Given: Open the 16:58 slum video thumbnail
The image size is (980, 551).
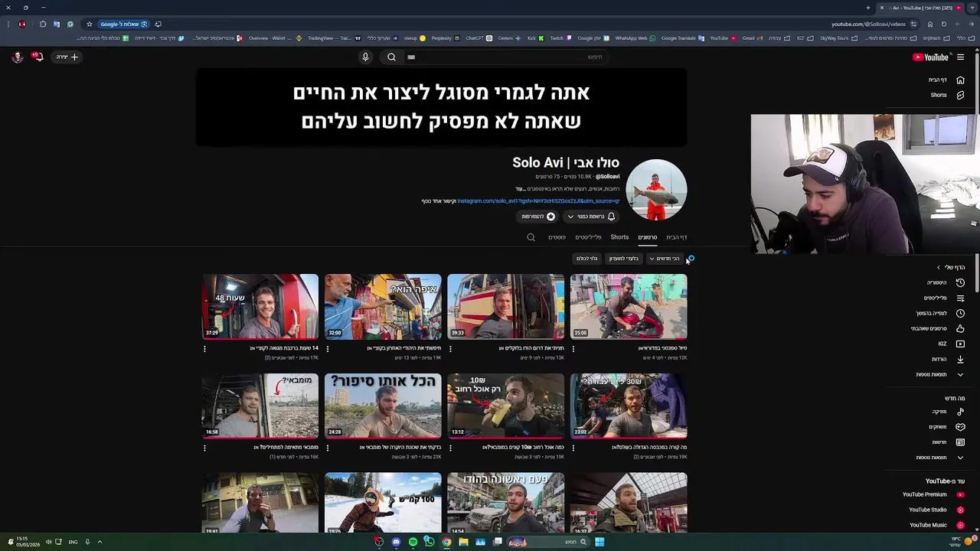Looking at the screenshot, I should (260, 406).
